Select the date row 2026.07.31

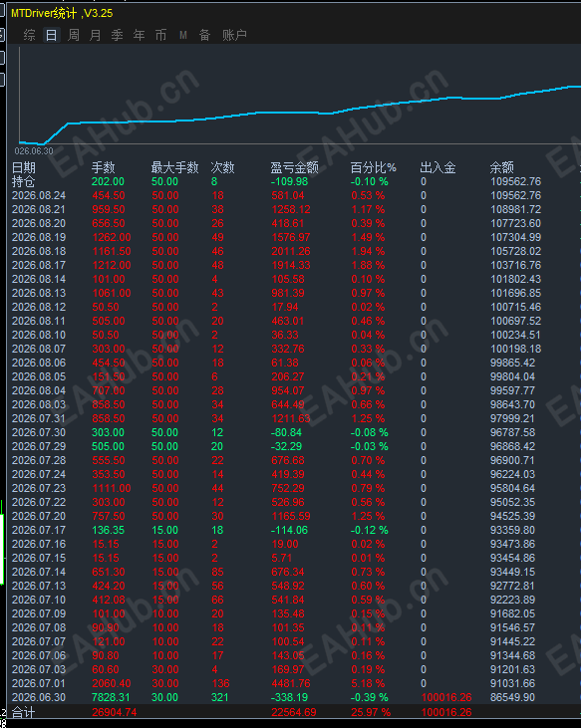[x=39, y=418]
